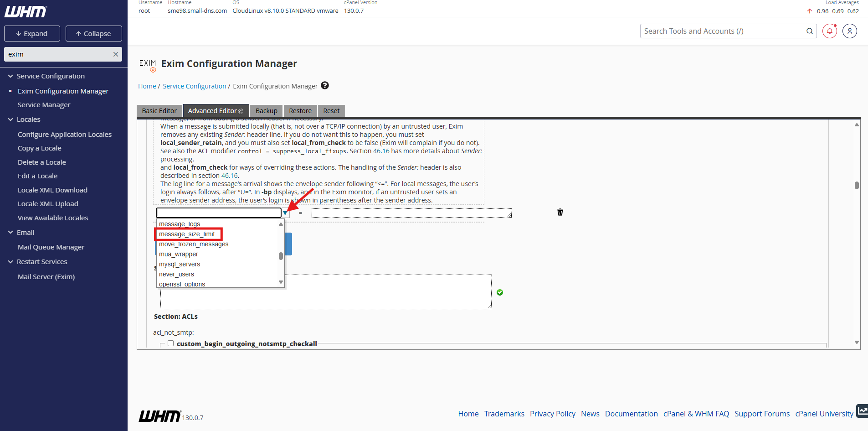Open the Privacy Policy footer link
Viewport: 868px width, 431px height.
click(x=553, y=414)
